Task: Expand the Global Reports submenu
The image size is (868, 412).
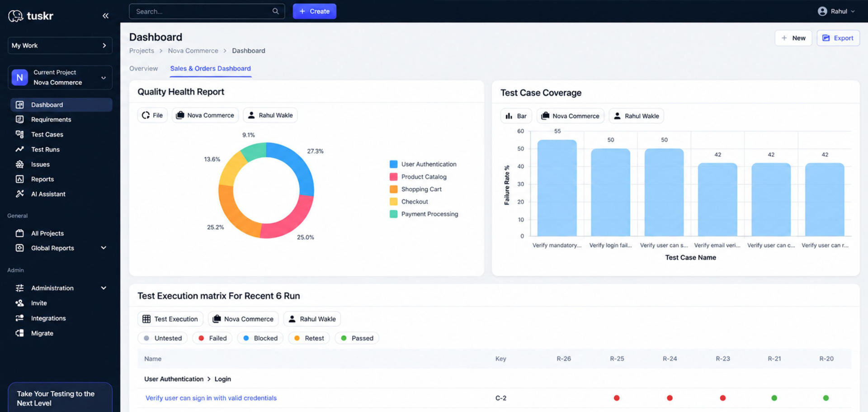Action: click(x=104, y=248)
